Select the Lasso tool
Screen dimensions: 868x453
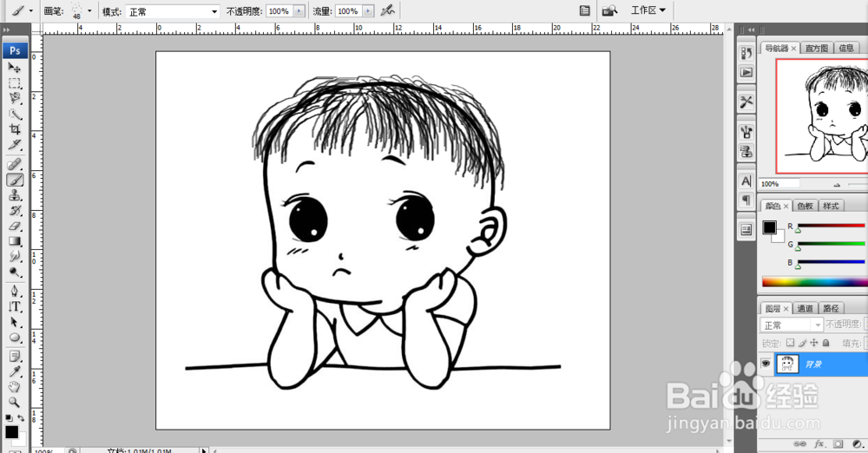(15, 99)
